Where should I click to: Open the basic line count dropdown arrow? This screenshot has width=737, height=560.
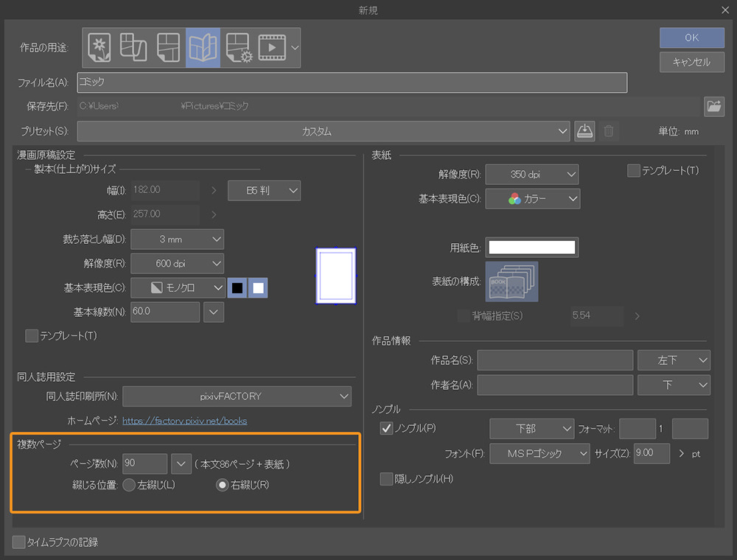pos(214,312)
